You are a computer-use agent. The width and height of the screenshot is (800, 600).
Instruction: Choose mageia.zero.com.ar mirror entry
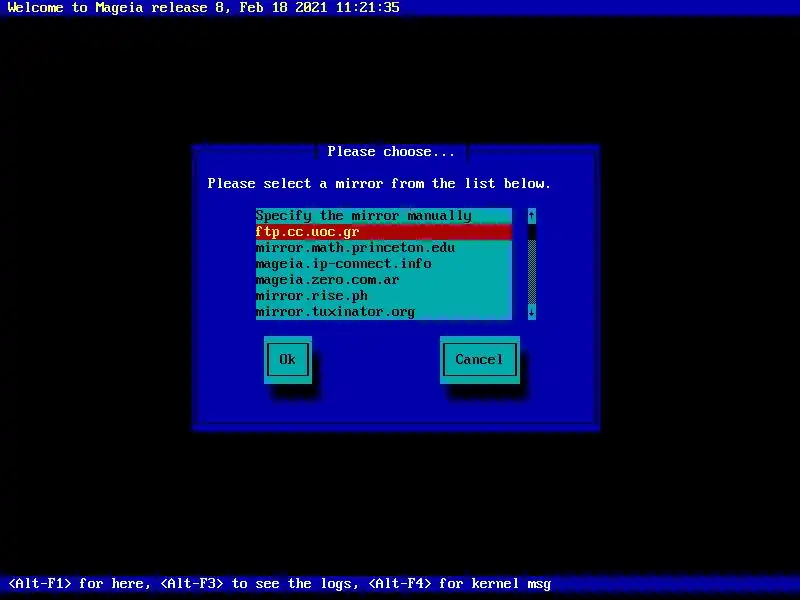coord(384,280)
